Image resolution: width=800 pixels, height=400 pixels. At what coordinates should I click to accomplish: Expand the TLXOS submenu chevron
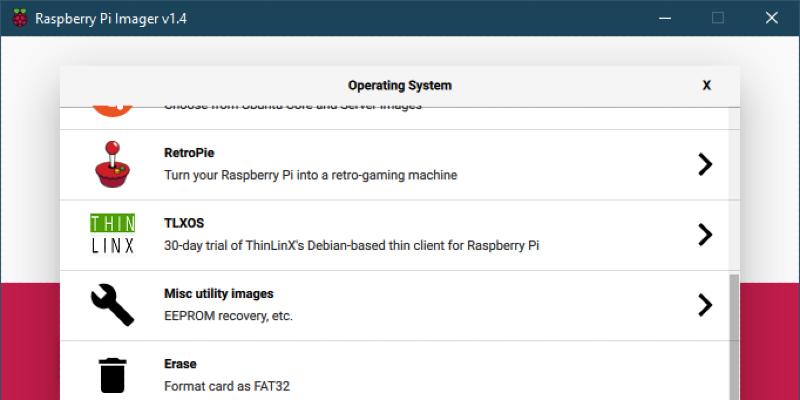coord(705,235)
